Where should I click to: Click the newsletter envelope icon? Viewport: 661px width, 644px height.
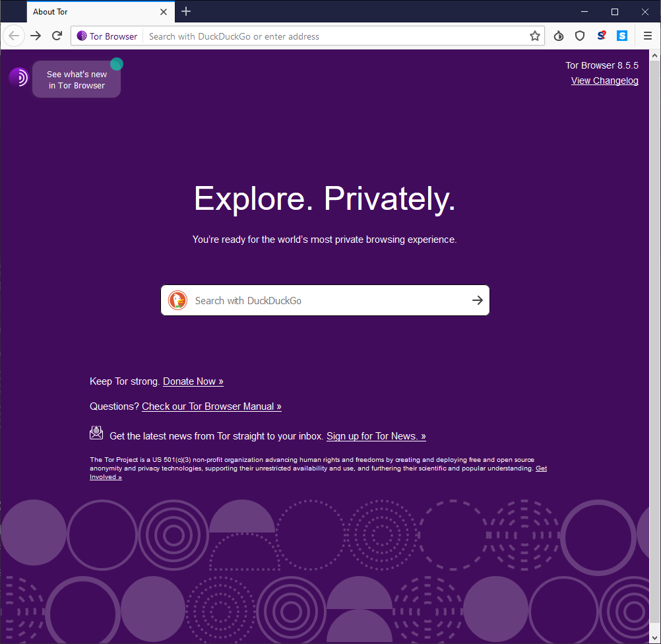(96, 433)
